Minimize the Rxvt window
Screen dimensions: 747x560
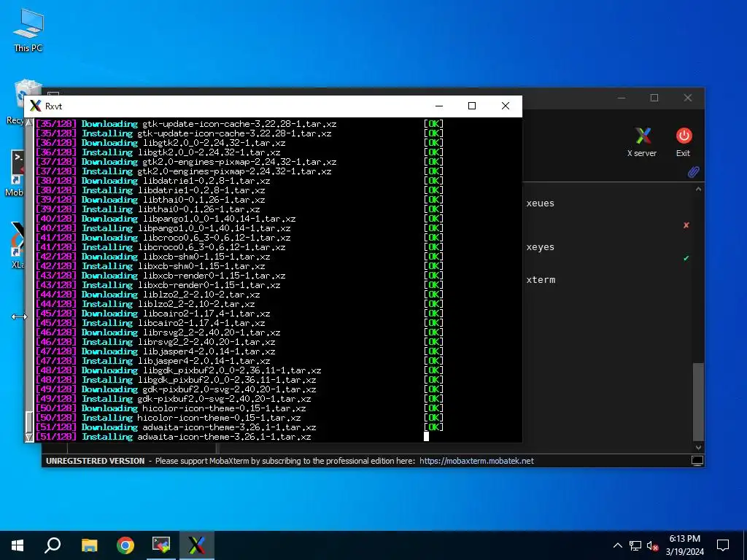[439, 106]
